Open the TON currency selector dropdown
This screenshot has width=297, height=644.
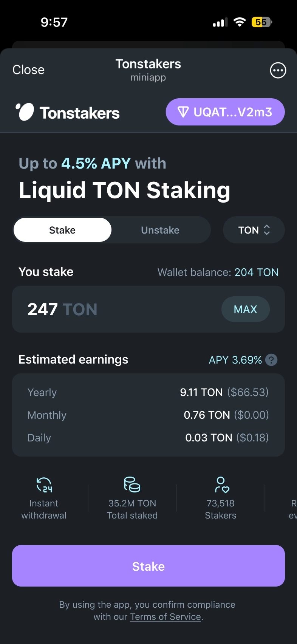(254, 230)
